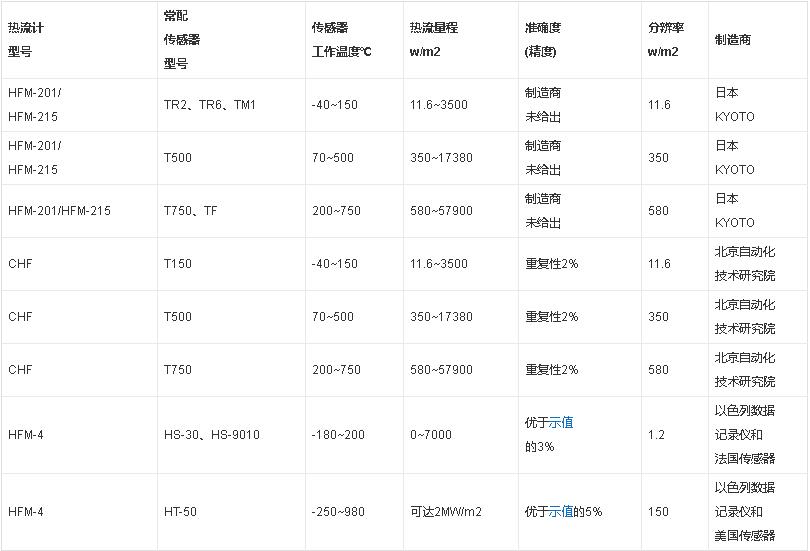Click the 0~7000 heat flux range cell

[431, 435]
